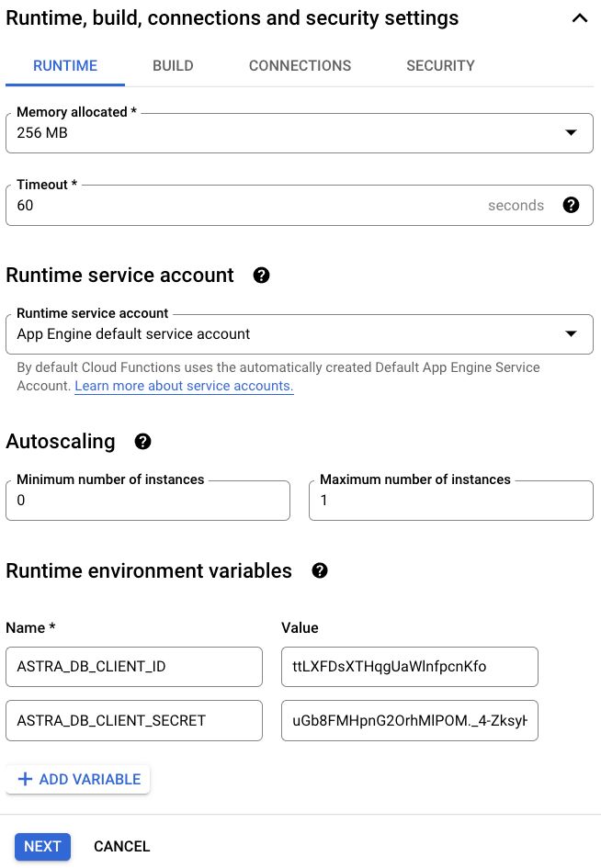Edit the ASTRA_DB_CLIENT_SECRET name field
This screenshot has width=601, height=868.
point(134,721)
